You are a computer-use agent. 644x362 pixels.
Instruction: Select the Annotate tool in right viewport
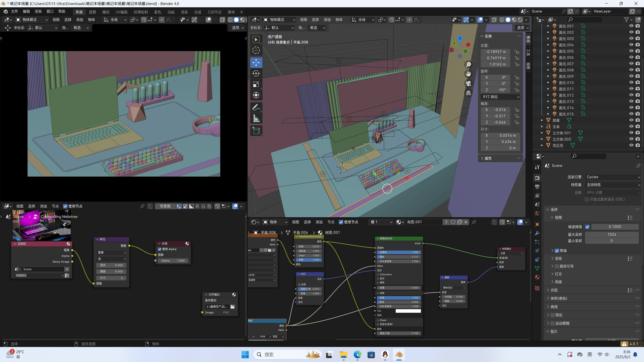pos(256,108)
